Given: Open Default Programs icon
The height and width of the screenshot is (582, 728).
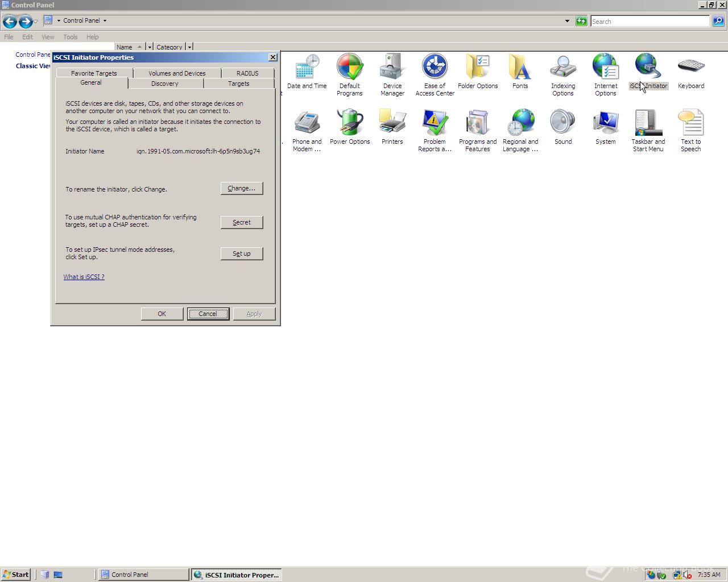Looking at the screenshot, I should [x=350, y=75].
